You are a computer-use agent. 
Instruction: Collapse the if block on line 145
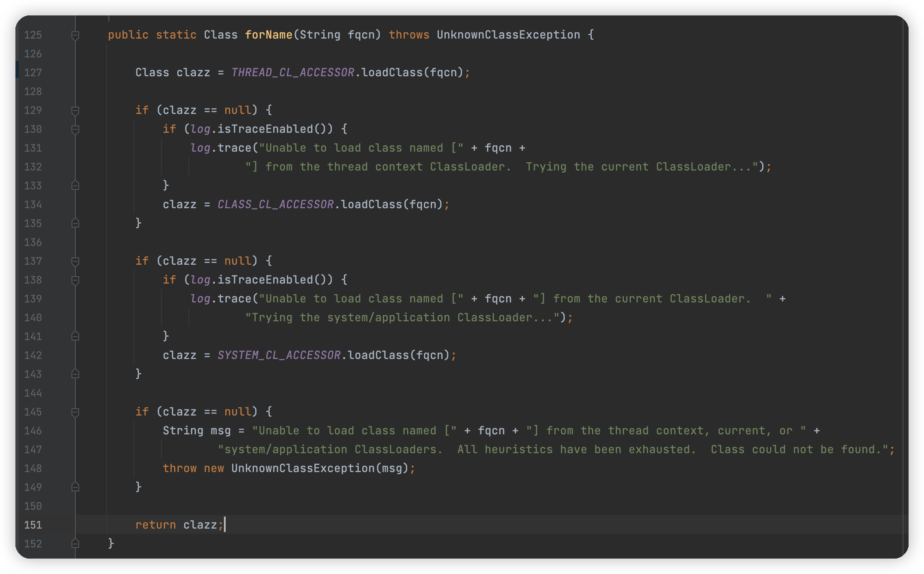click(75, 412)
